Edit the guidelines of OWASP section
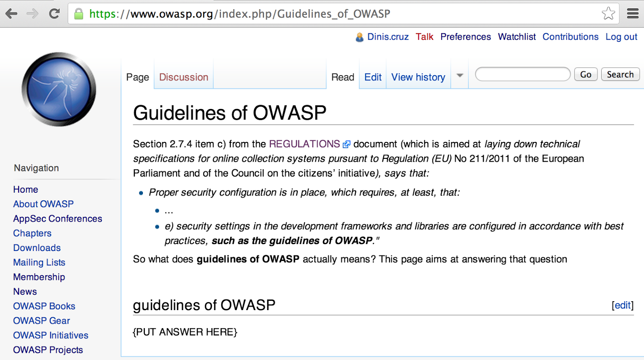The width and height of the screenshot is (644, 360). (x=622, y=305)
